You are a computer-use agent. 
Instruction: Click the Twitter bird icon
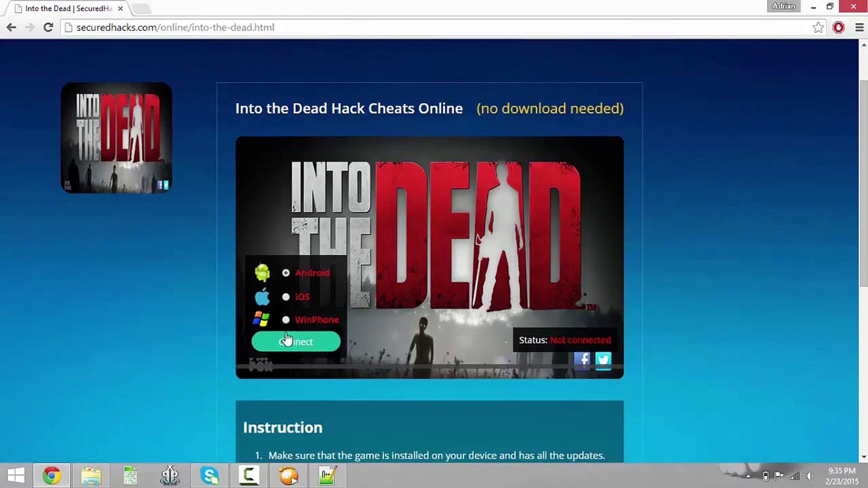603,360
